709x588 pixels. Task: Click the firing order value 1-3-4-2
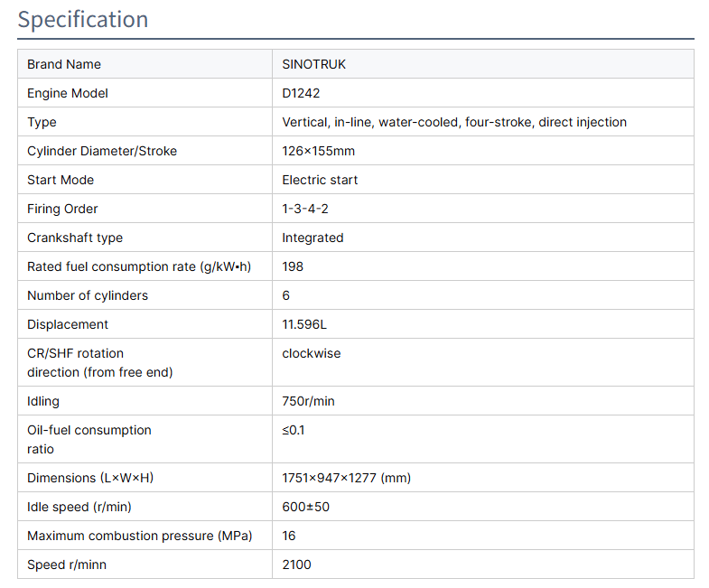307,209
